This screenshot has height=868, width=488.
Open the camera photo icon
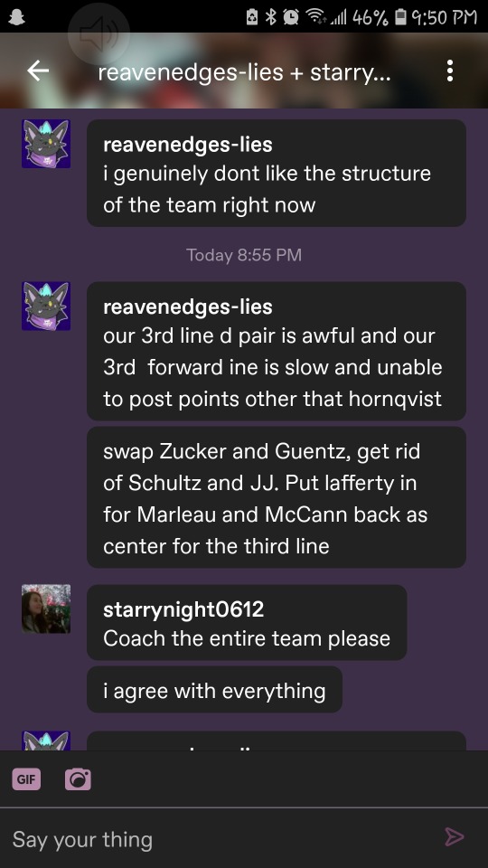78,779
